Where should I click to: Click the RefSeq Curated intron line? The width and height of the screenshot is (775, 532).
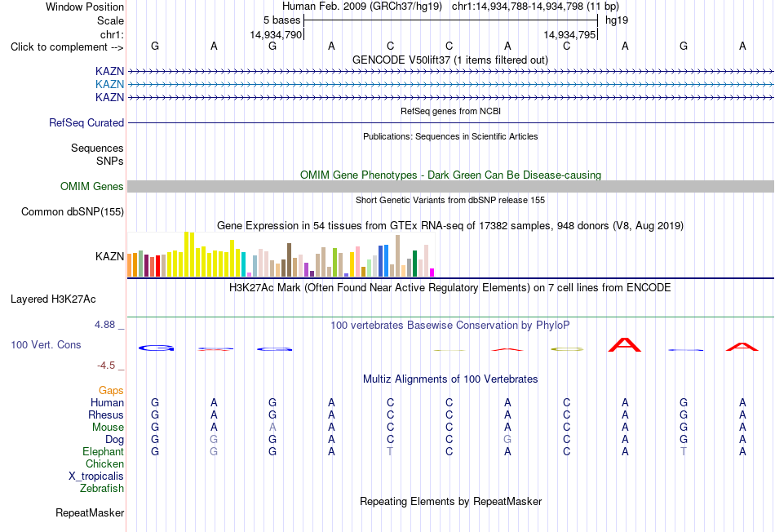point(450,122)
